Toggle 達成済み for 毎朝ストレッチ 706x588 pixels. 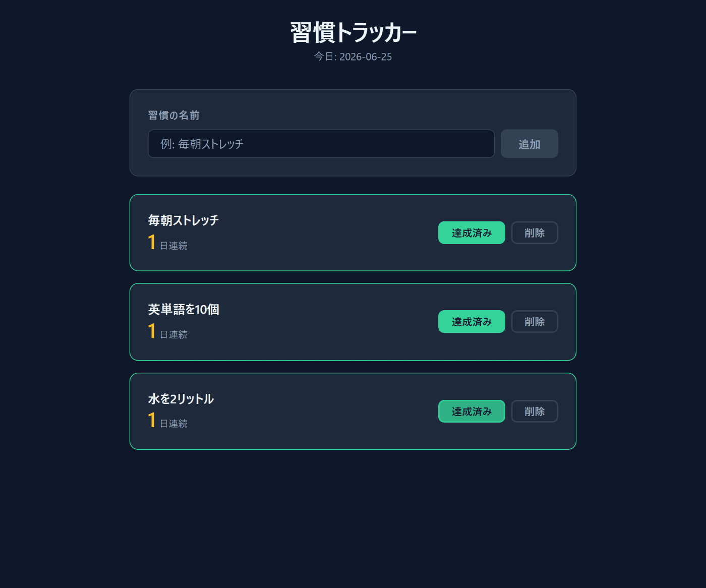pyautogui.click(x=472, y=232)
